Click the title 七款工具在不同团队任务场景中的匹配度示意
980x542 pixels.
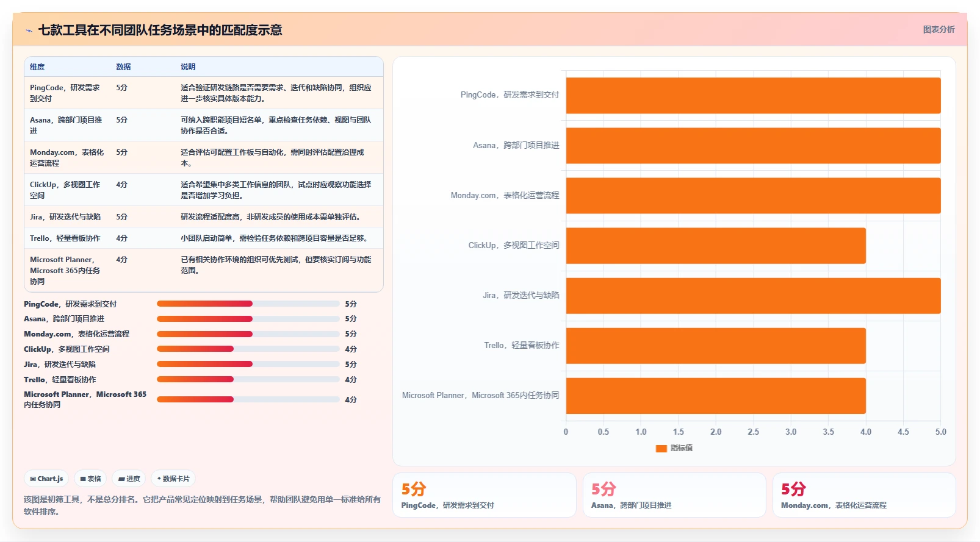(160, 30)
